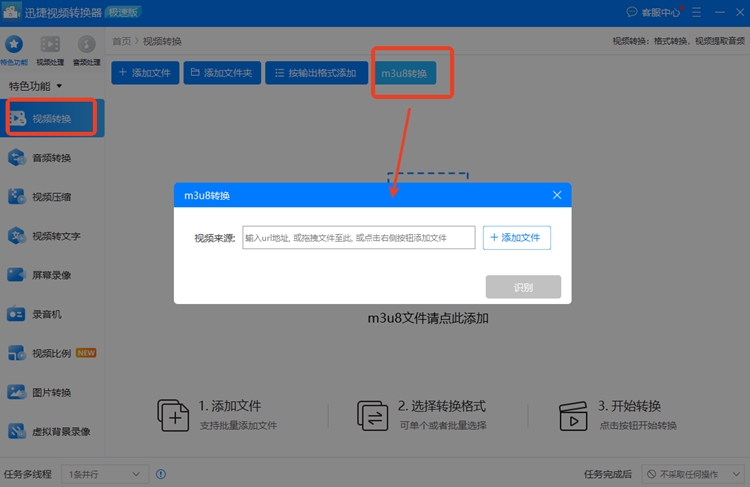
Task: Click the 视频比例 sidebar icon
Action: [x=16, y=353]
